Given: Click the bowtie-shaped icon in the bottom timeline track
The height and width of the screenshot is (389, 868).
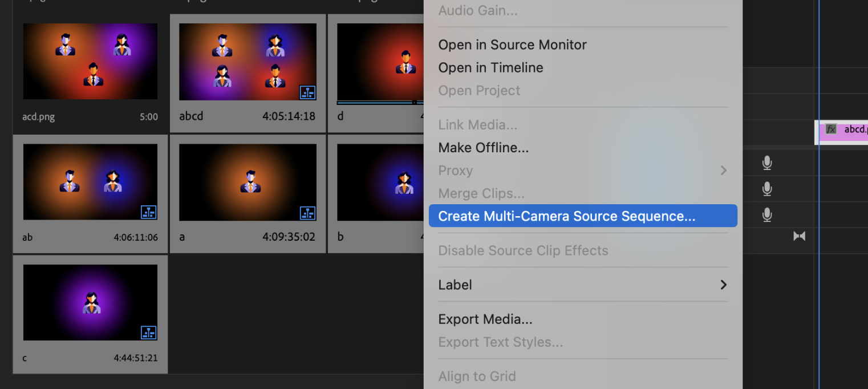Looking at the screenshot, I should [x=798, y=236].
